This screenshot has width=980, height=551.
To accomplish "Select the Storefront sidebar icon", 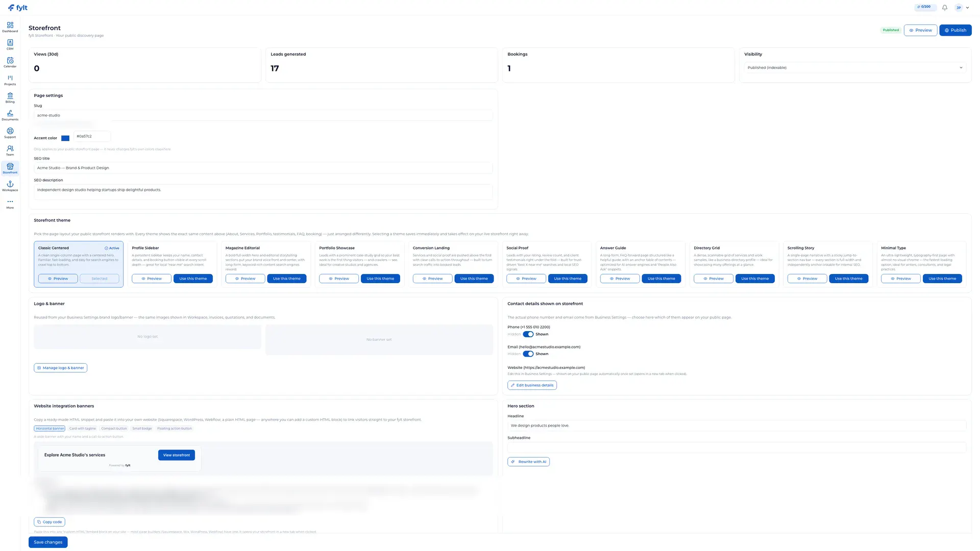I will tap(10, 168).
